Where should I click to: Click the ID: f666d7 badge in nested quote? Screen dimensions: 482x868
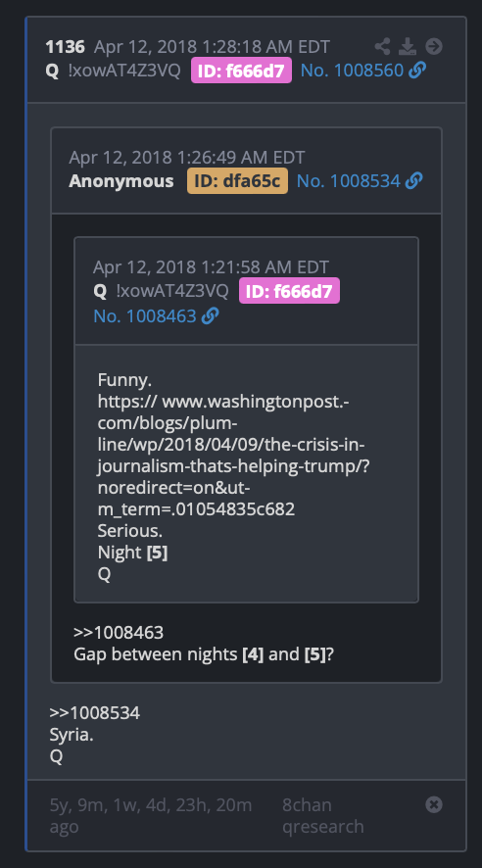[289, 291]
